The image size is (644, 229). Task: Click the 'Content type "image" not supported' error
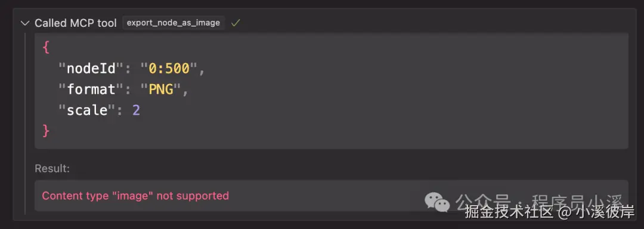135,196
